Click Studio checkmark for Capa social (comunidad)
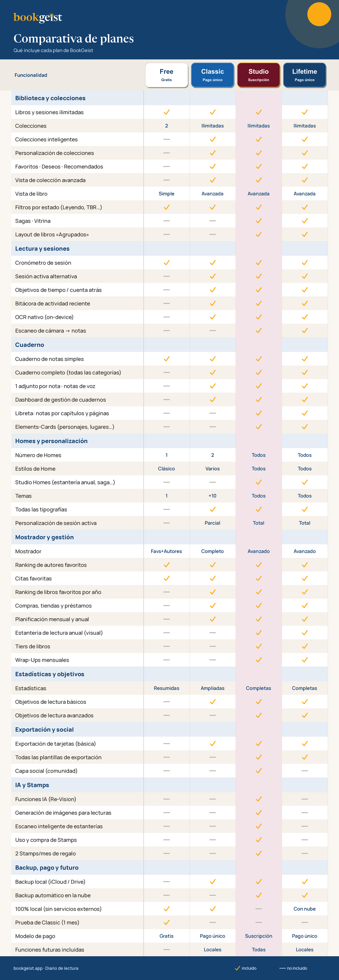This screenshot has height=980, width=339. click(x=258, y=771)
